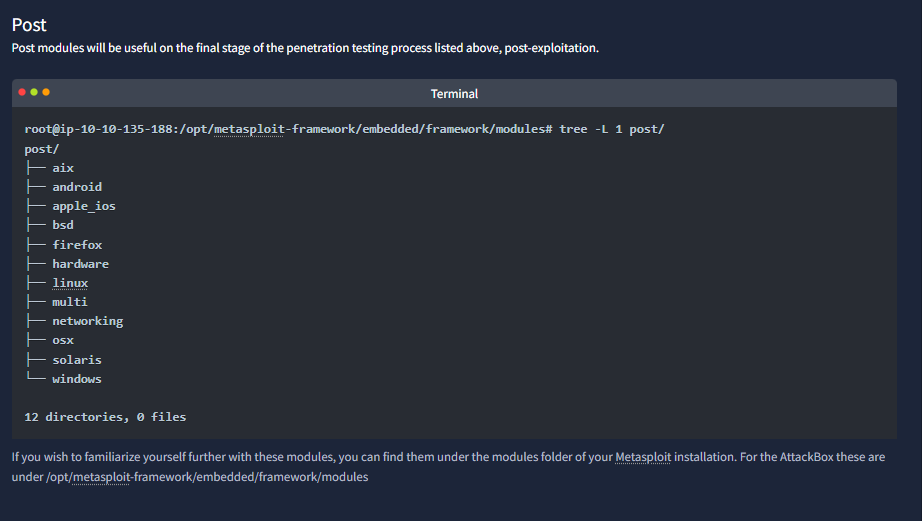922x521 pixels.
Task: Select the apple_ios directory entry
Action: (x=84, y=206)
